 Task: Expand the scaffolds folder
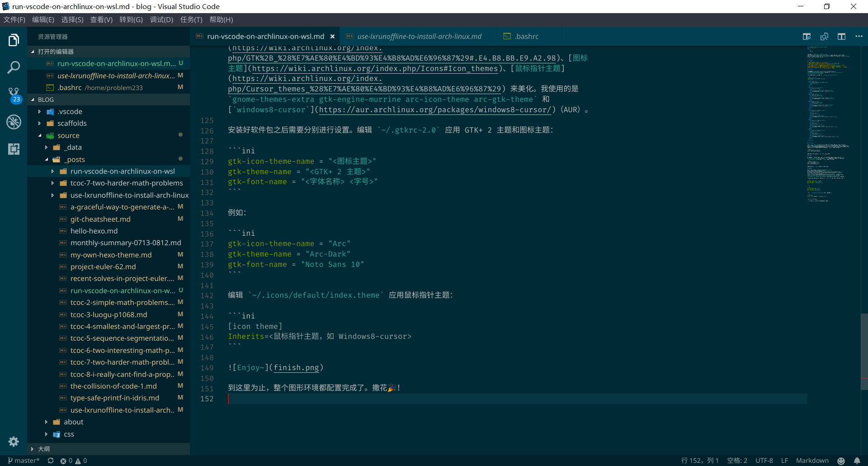[72, 124]
